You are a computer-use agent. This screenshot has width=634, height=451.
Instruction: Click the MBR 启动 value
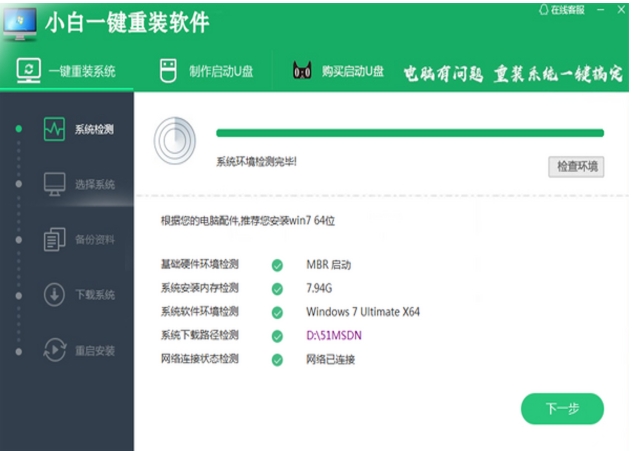[x=329, y=265]
